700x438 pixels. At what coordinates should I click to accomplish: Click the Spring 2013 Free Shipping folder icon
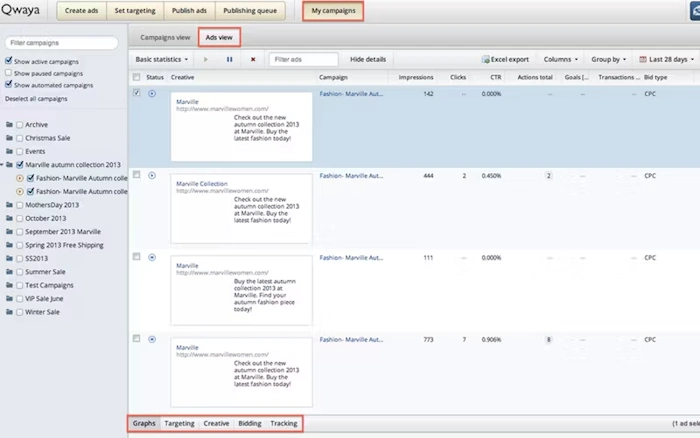(9, 245)
